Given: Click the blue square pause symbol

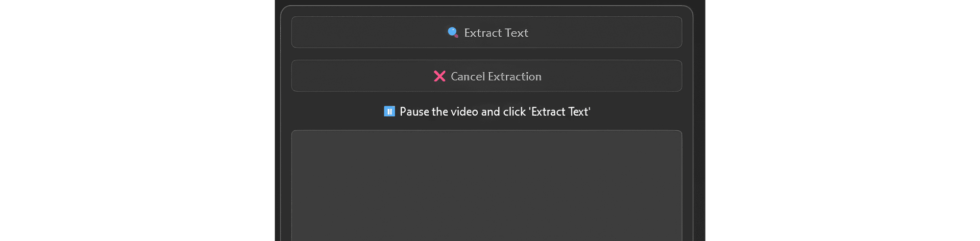Looking at the screenshot, I should [389, 111].
